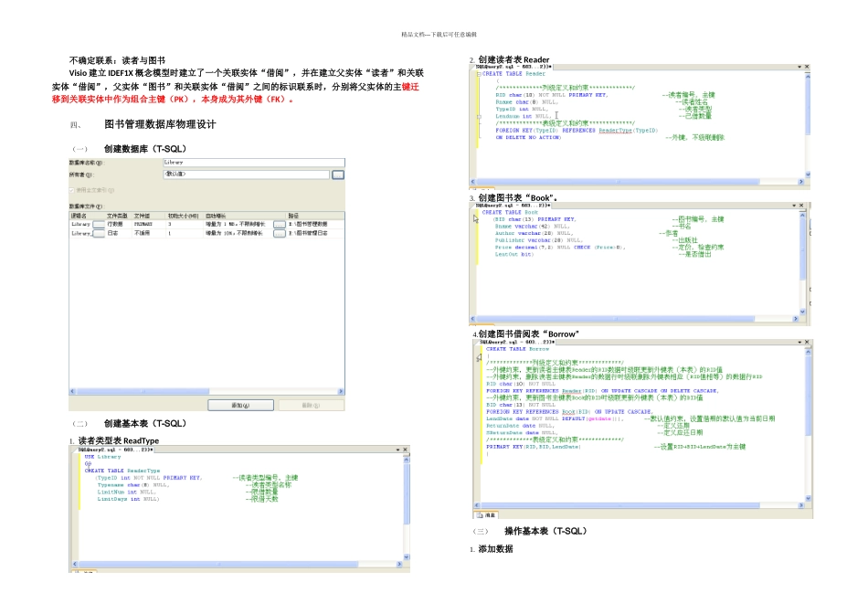Open autogrowth settings for Library data file
Image resolution: width=868 pixels, height=614 pixels.
click(x=280, y=223)
